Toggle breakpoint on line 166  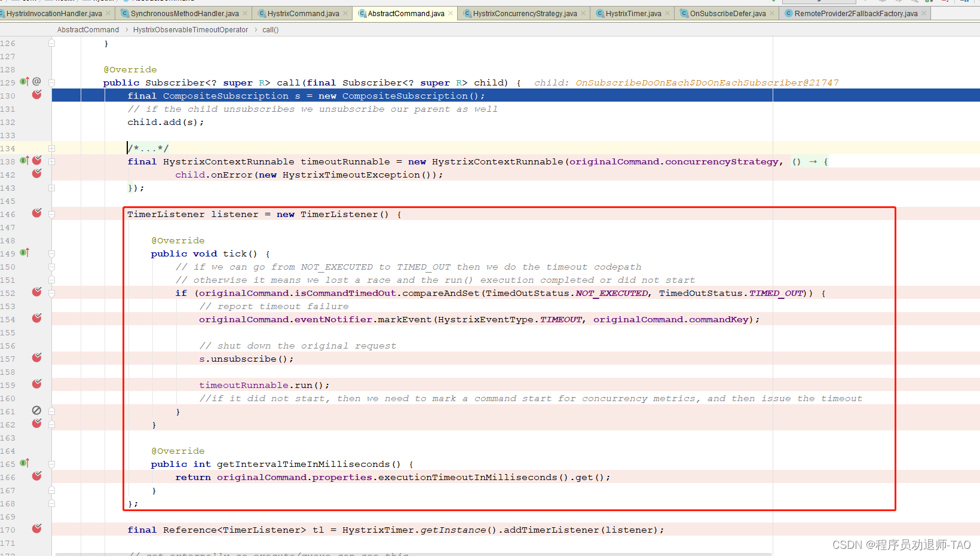(x=37, y=476)
